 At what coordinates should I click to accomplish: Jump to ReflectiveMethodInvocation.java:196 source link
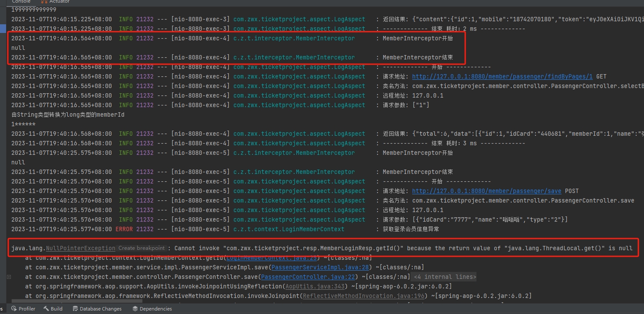363,296
